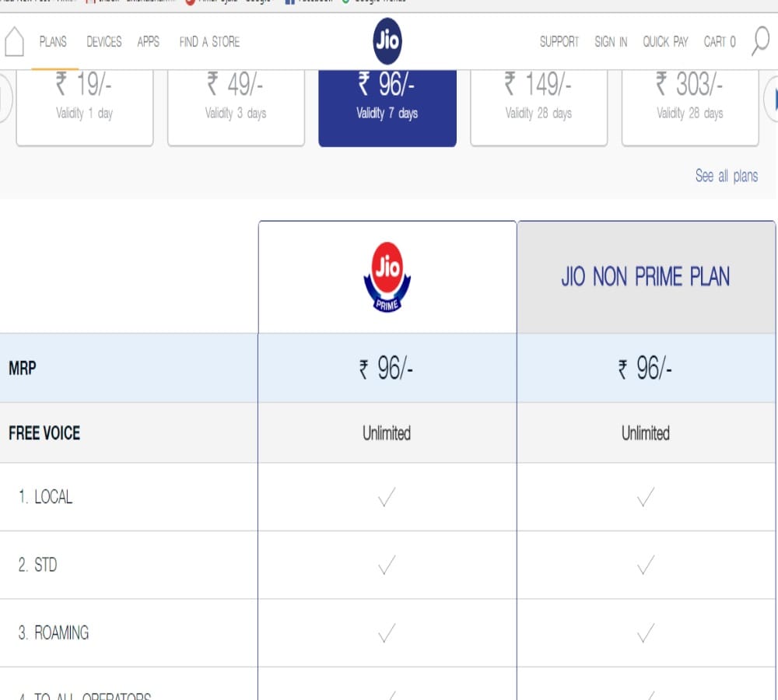The height and width of the screenshot is (700, 778).
Task: Click the Non Prime MRP ₹96 value
Action: [x=645, y=368]
